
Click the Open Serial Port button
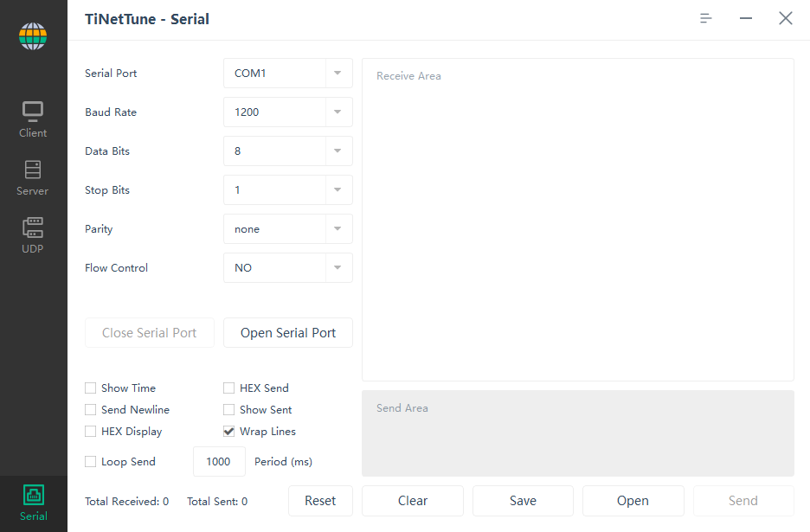(x=287, y=332)
